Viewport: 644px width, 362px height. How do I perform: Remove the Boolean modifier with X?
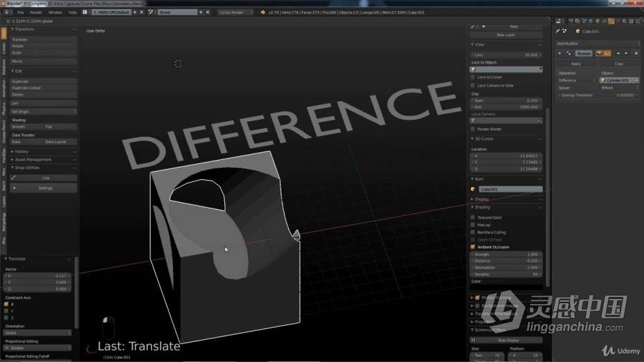coord(636,53)
